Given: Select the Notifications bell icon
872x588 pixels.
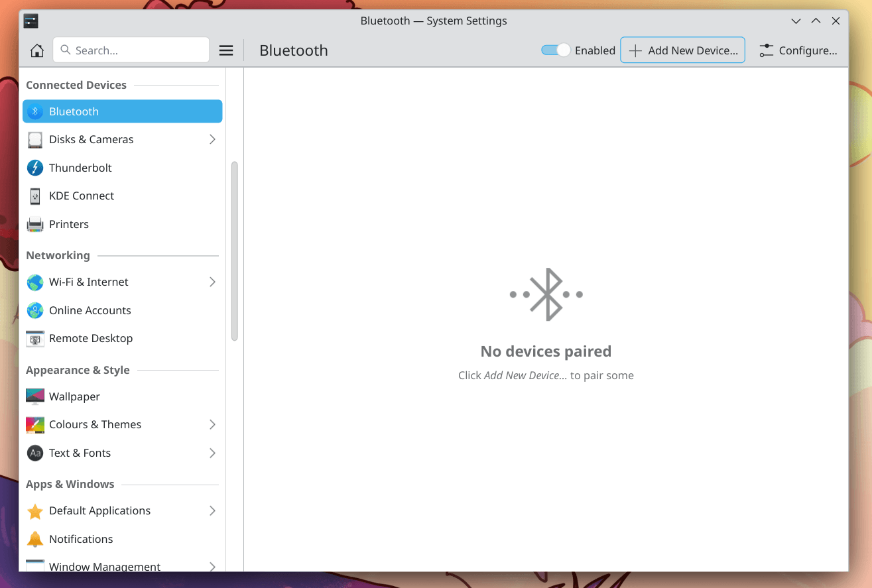Looking at the screenshot, I should click(x=34, y=538).
